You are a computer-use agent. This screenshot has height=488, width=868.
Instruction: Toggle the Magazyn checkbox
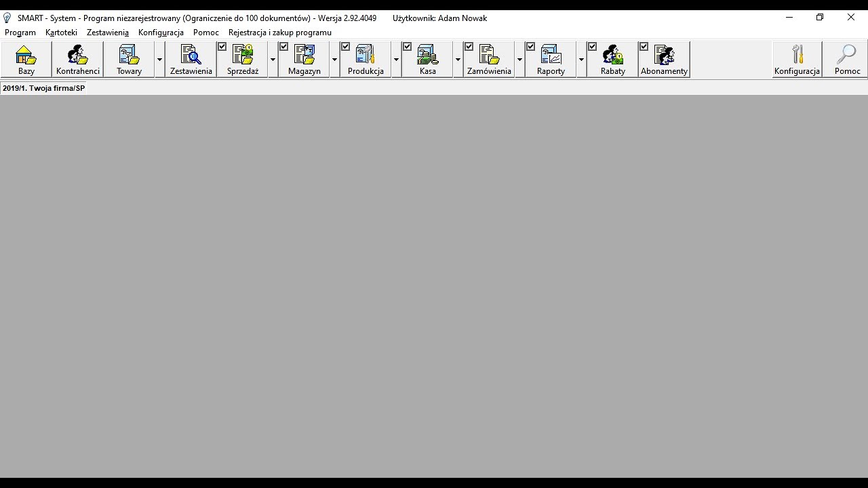[283, 47]
